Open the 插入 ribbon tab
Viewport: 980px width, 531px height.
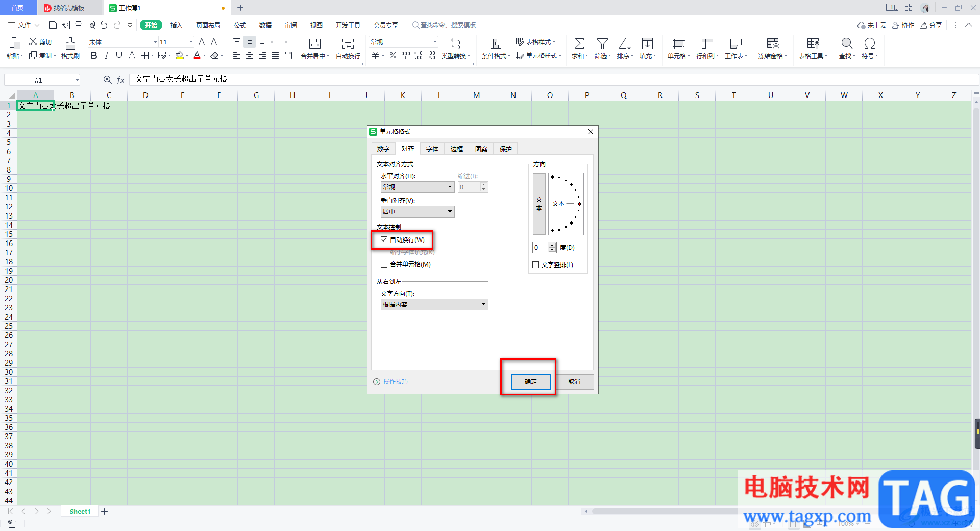point(176,25)
